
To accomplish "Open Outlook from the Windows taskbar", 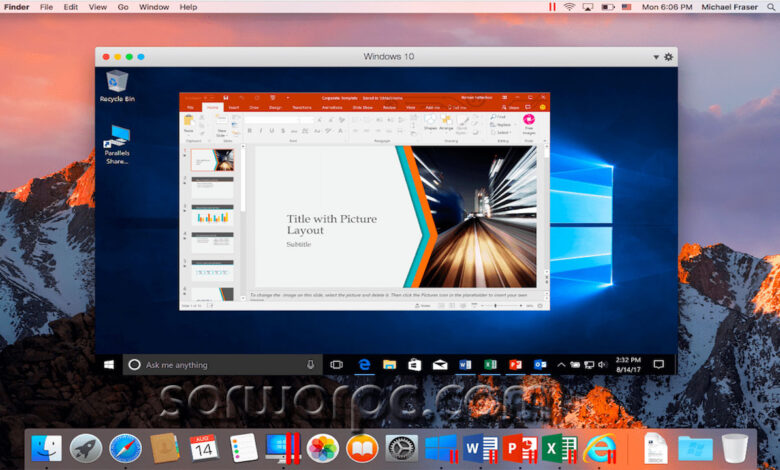I will click(540, 365).
